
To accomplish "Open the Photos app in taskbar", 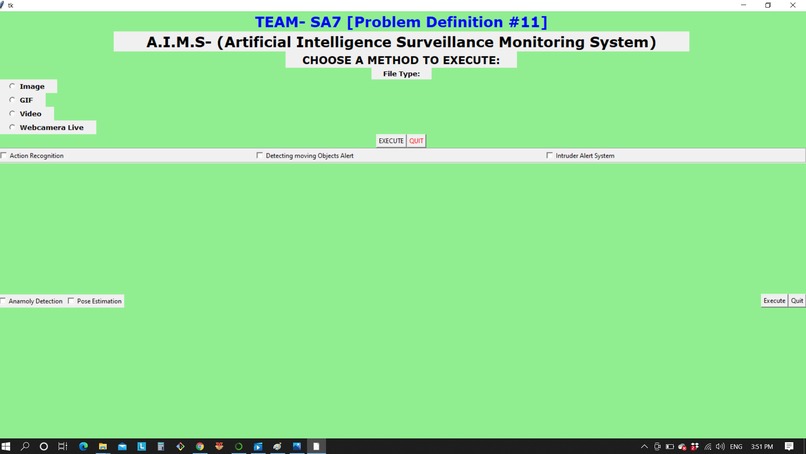I will tap(297, 446).
